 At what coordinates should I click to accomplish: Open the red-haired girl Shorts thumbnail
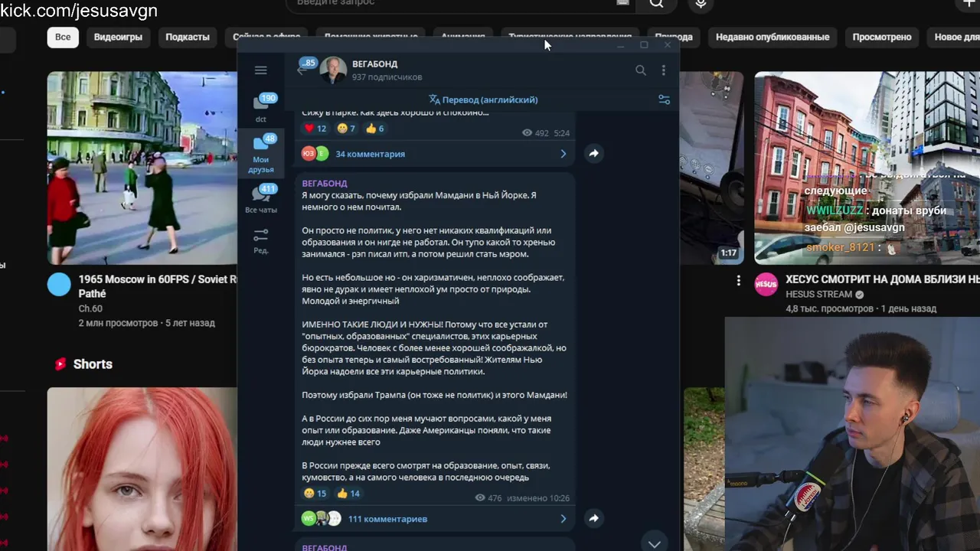click(142, 469)
